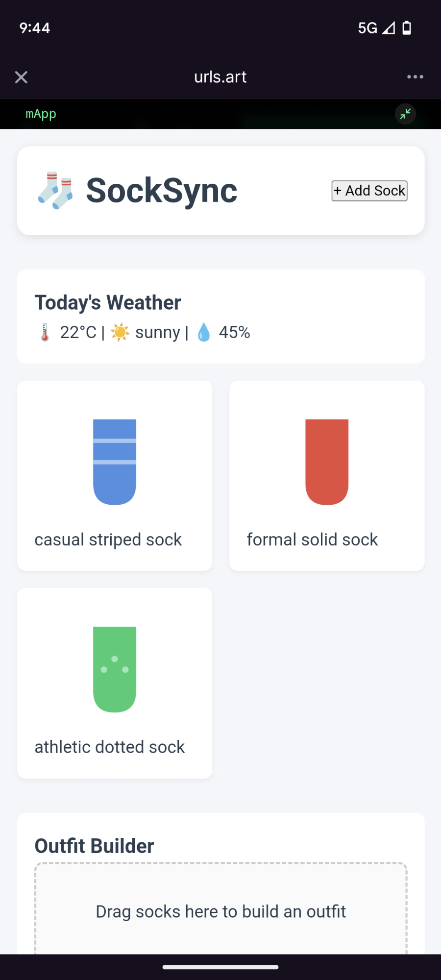This screenshot has height=980, width=441.
Task: Tap the 5G signal indicator
Action: coord(376,28)
